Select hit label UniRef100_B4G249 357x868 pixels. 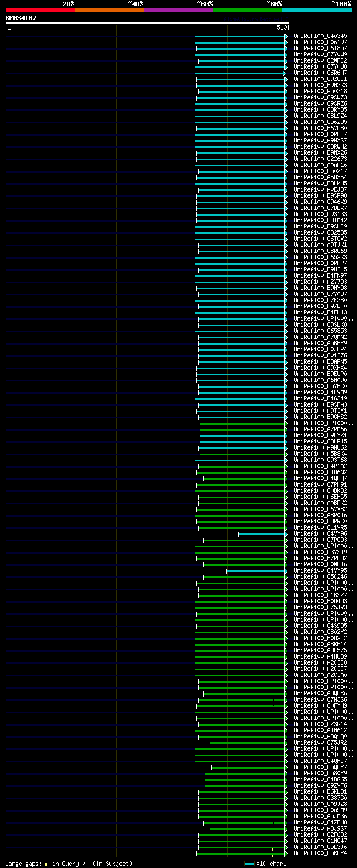pos(320,398)
